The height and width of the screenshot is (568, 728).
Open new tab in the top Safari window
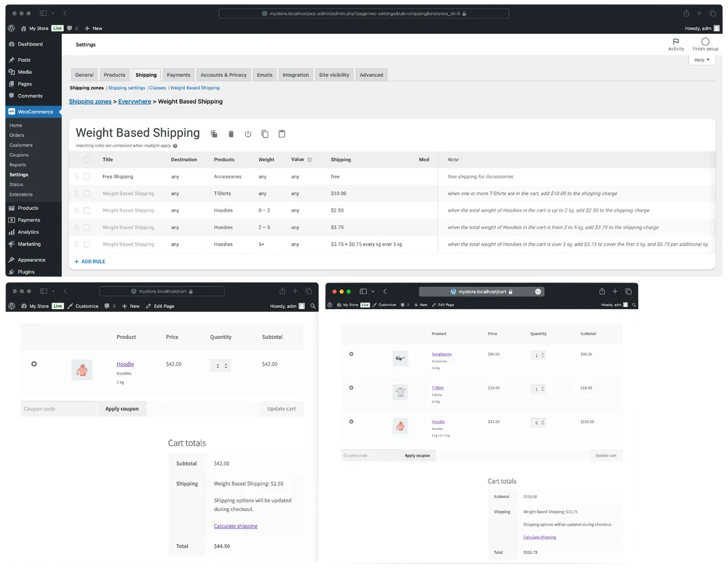click(699, 13)
